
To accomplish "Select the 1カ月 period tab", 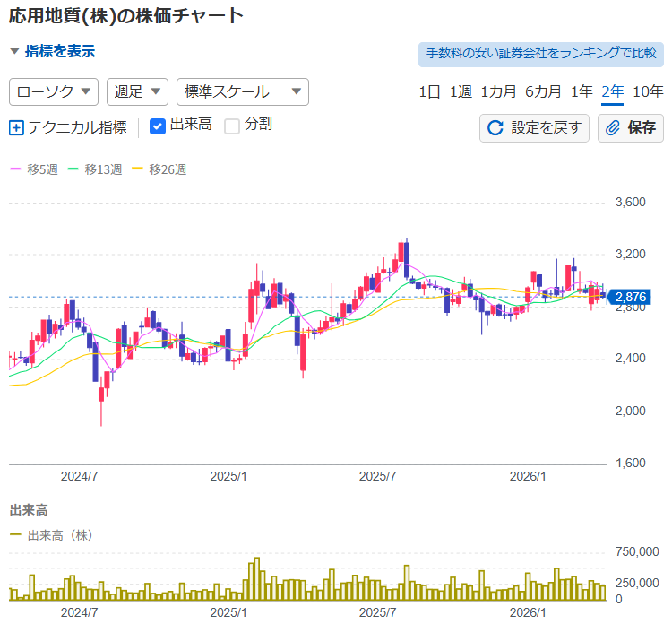I will pos(497,91).
